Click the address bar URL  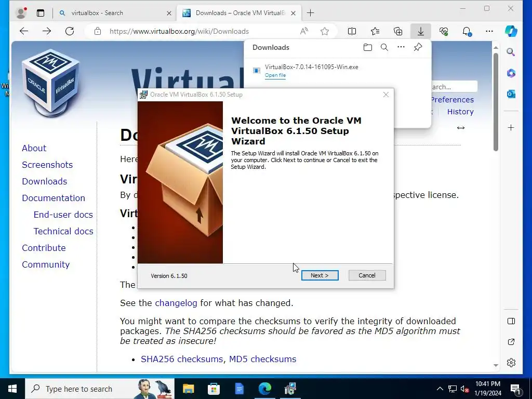coord(179,31)
